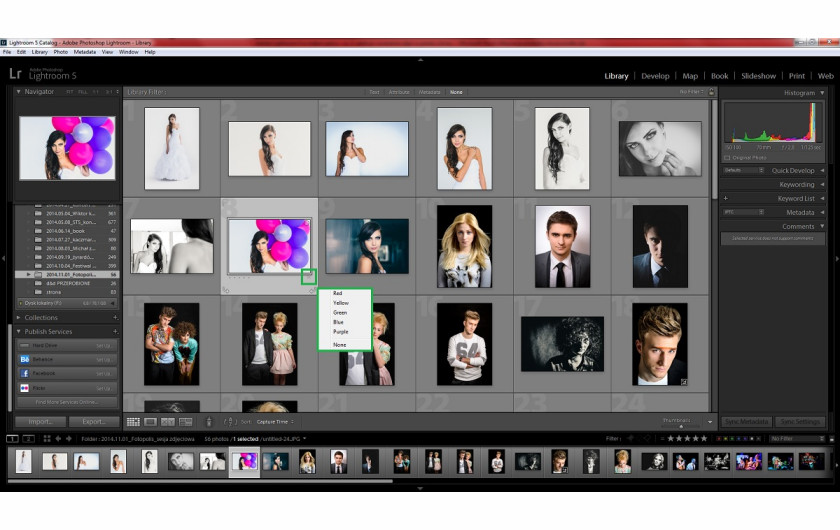Open Sort Capture Time dropdown
This screenshot has width=840, height=530.
click(275, 422)
